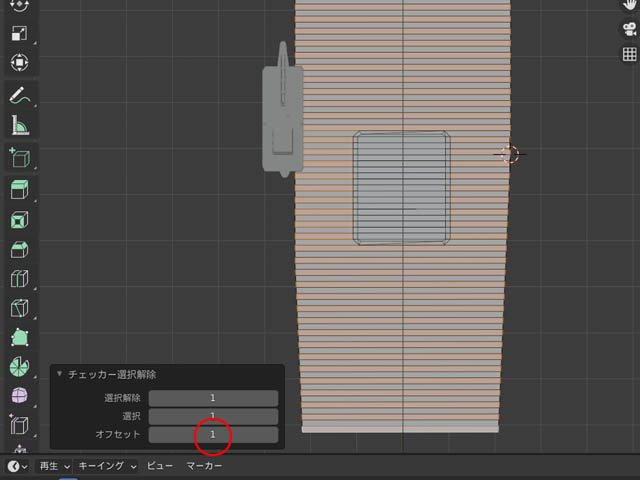
Task: Open the キーイング dropdown
Action: pos(107,466)
